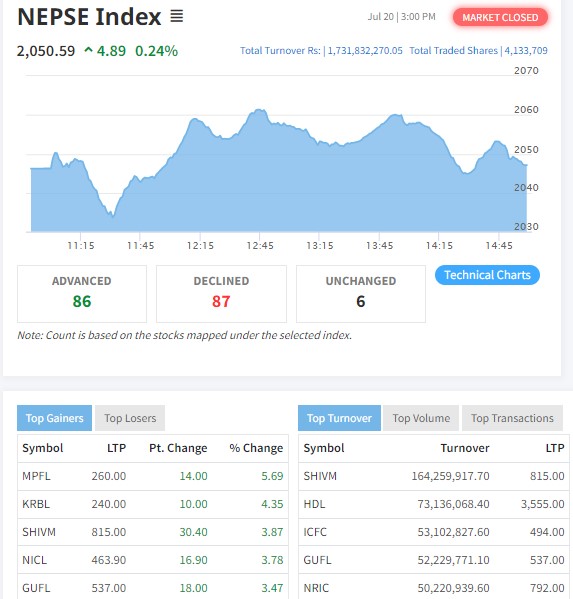The width and height of the screenshot is (573, 599).
Task: Open the ICFC symbol link
Action: [x=315, y=532]
